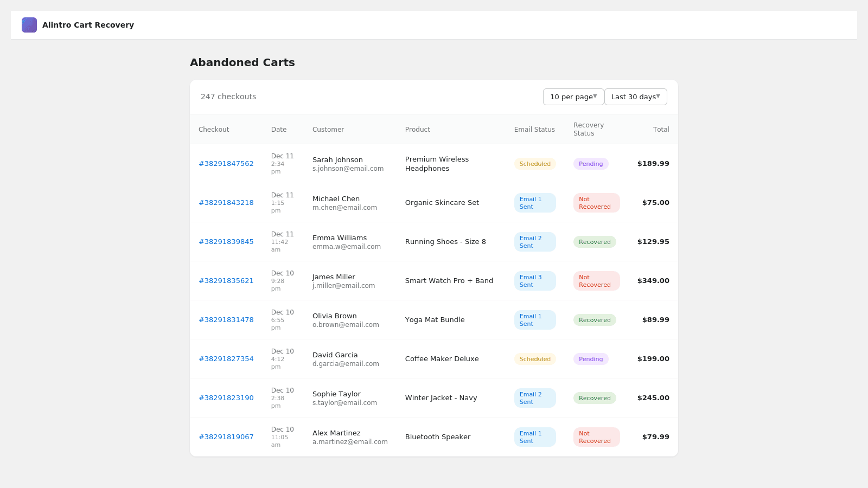Open James Miller's checkout #38291835621
868x488 pixels.
[x=226, y=280]
